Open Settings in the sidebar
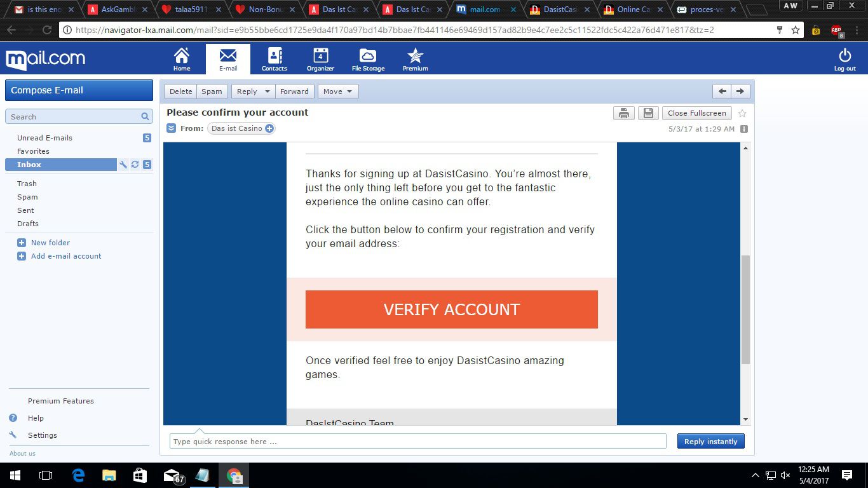868x488 pixels. point(43,435)
